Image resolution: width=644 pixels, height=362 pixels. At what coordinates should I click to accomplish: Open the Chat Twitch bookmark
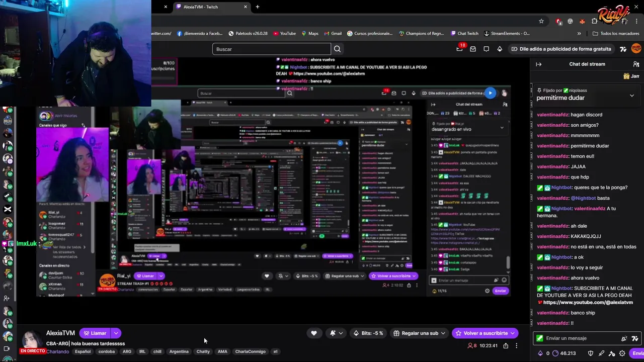(464, 34)
